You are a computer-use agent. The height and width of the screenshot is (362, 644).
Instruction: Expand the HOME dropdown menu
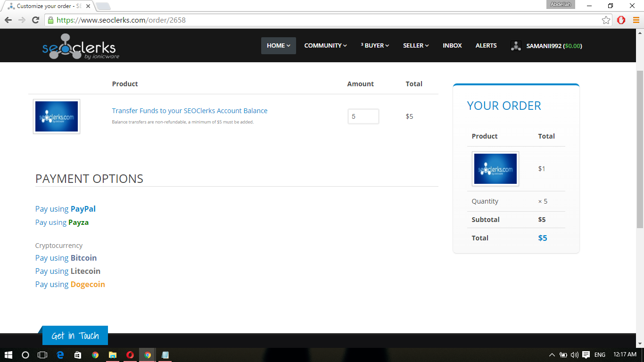[x=278, y=46]
